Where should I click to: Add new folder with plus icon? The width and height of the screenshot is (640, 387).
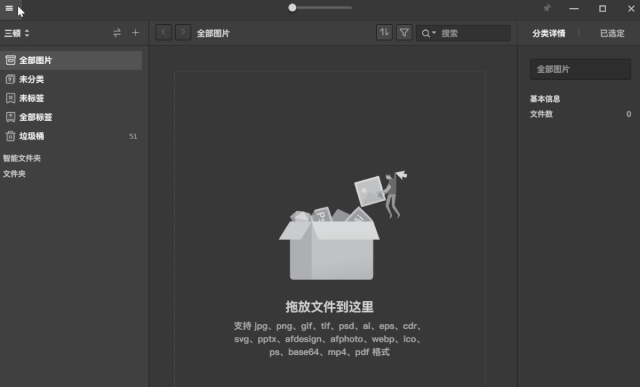pyautogui.click(x=136, y=33)
